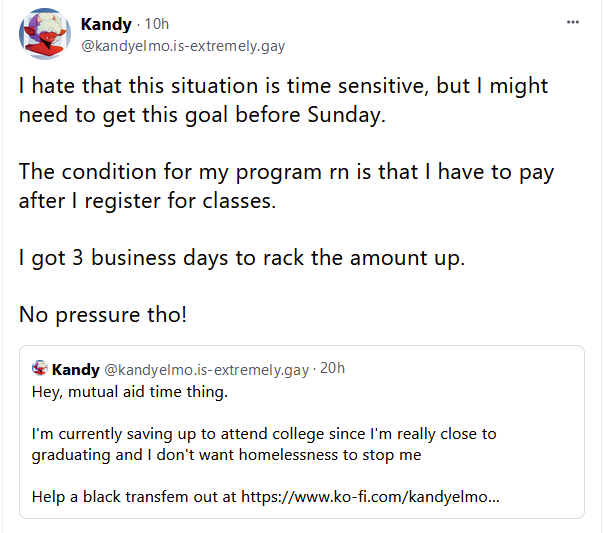Viewport: 603px width, 533px height.
Task: Open Kandy's profile via the bold display name
Action: tap(106, 24)
